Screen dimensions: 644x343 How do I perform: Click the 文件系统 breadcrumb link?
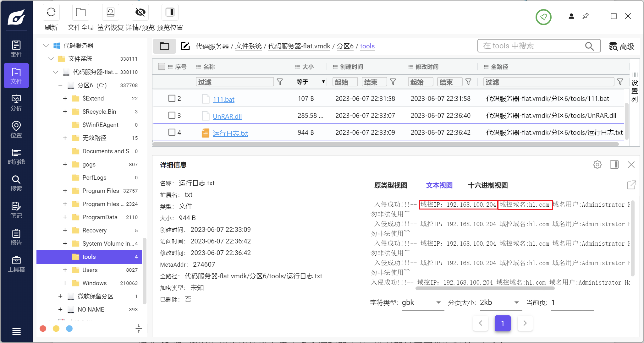coord(248,46)
